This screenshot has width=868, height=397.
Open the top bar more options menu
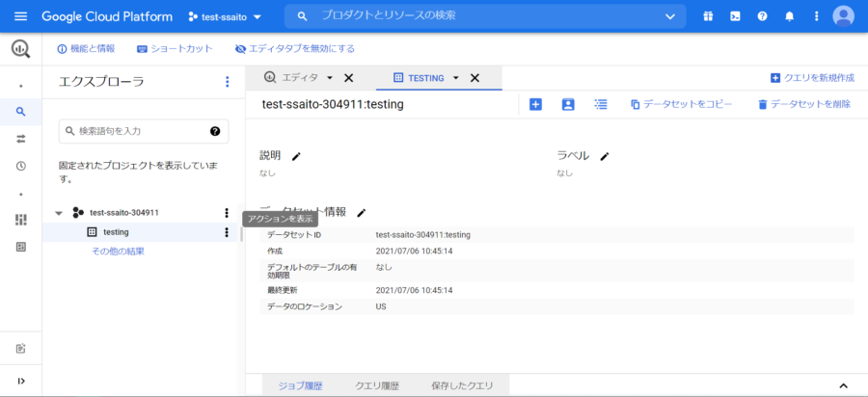(817, 16)
